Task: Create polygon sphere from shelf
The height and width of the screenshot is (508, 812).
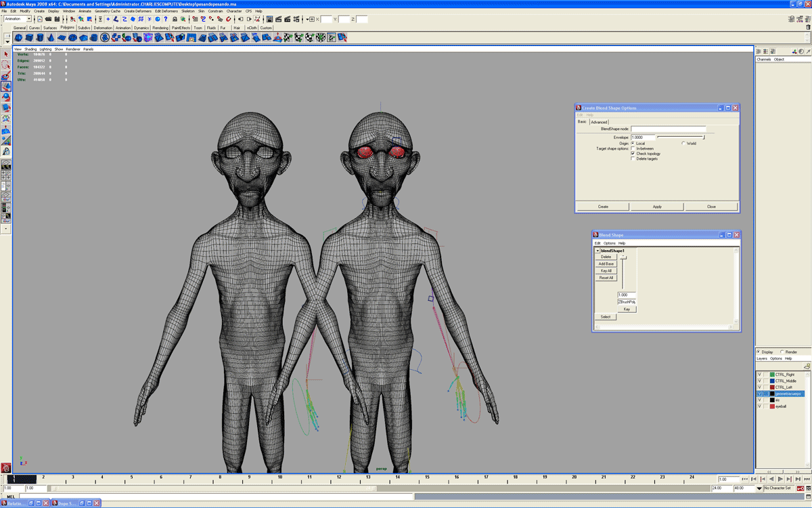Action: tap(19, 37)
